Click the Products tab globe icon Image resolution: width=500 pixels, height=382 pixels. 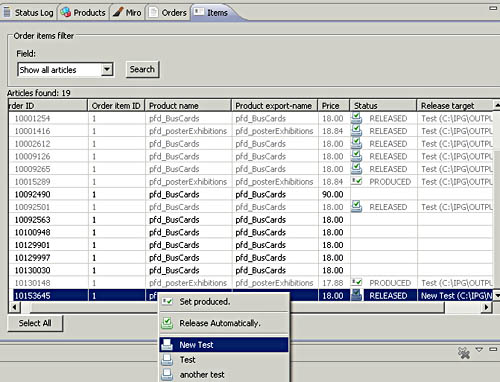[66, 13]
